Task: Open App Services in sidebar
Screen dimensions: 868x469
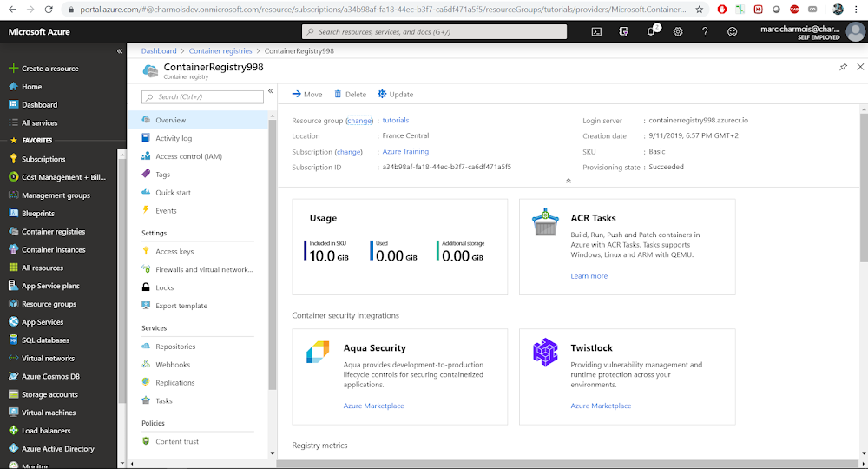Action: 36,322
